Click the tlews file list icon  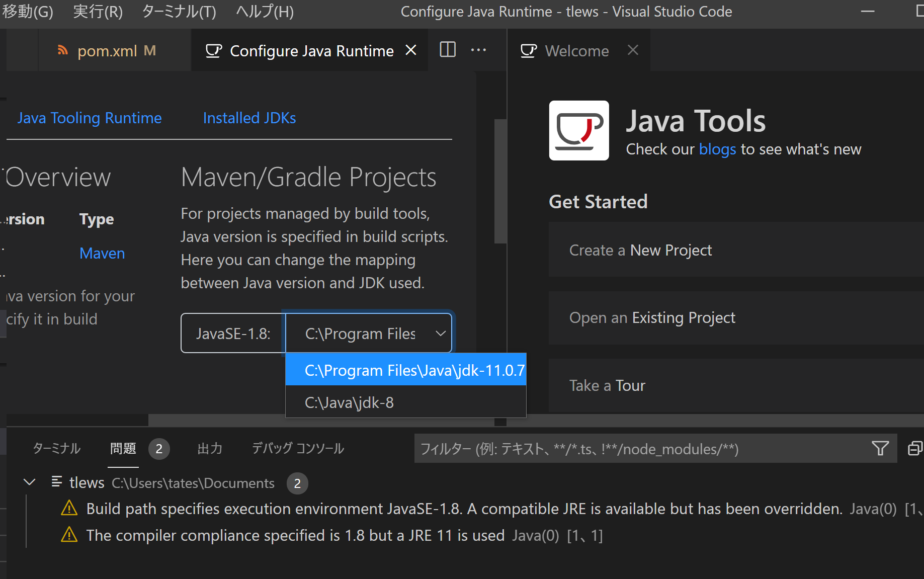pos(57,482)
